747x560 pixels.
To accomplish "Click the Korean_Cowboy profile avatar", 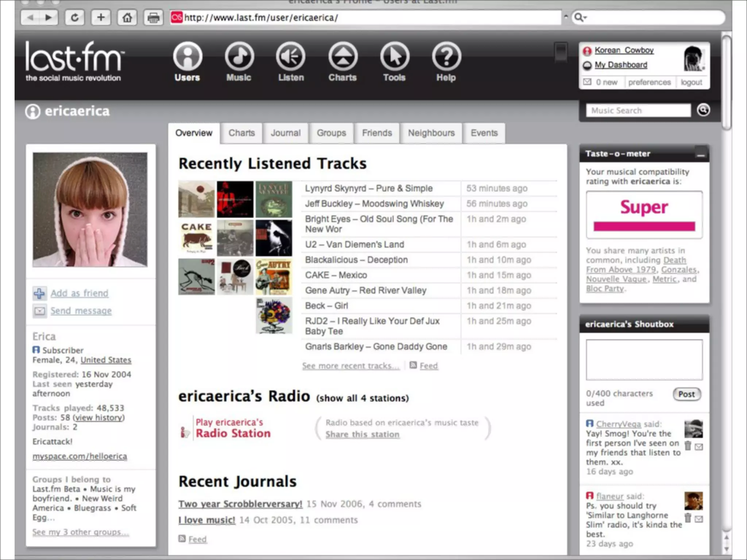I will coord(694,58).
